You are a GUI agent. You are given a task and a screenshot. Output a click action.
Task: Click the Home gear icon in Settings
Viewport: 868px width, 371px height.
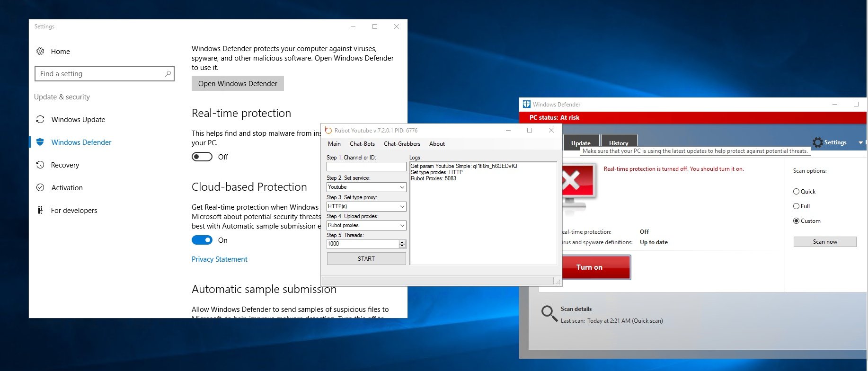(40, 51)
